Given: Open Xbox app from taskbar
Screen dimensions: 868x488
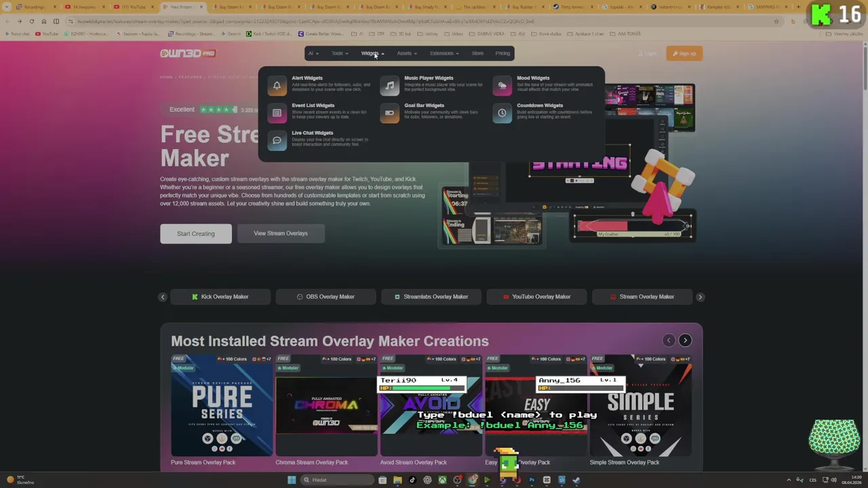Looking at the screenshot, I should 442,480.
